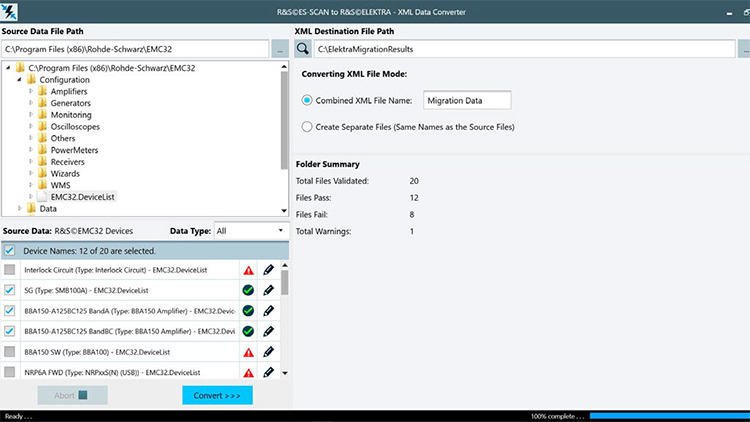The height and width of the screenshot is (422, 750).
Task: Toggle the select-all Device Names checkbox
Action: point(10,251)
